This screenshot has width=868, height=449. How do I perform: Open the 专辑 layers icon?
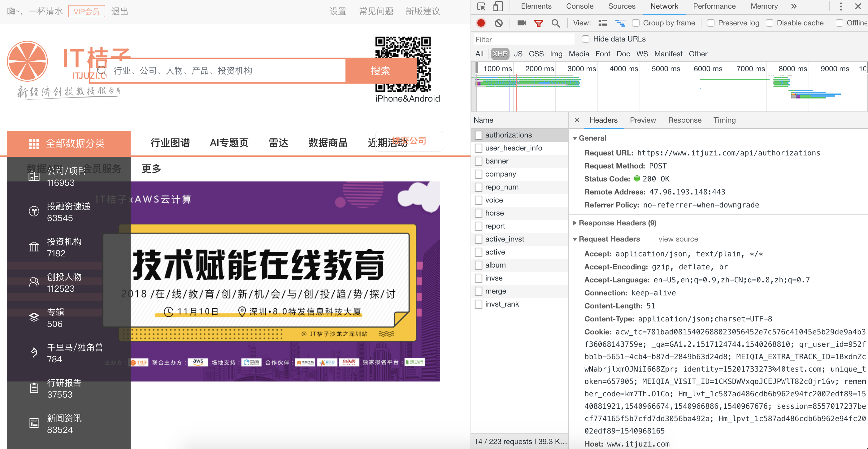(x=34, y=317)
